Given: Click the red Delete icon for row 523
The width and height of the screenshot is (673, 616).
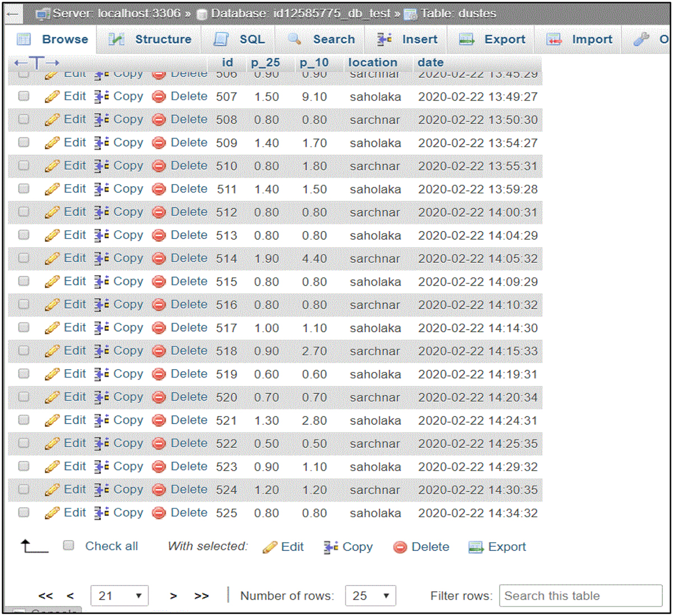Looking at the screenshot, I should [x=159, y=467].
